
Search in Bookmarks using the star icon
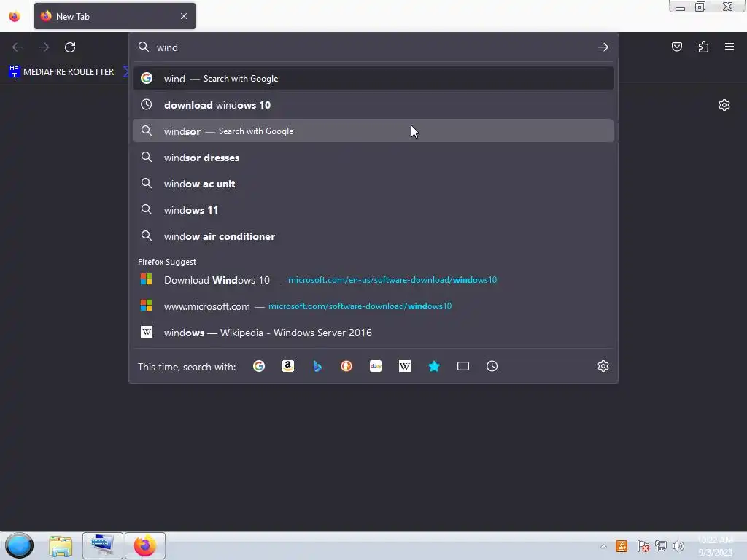434,366
